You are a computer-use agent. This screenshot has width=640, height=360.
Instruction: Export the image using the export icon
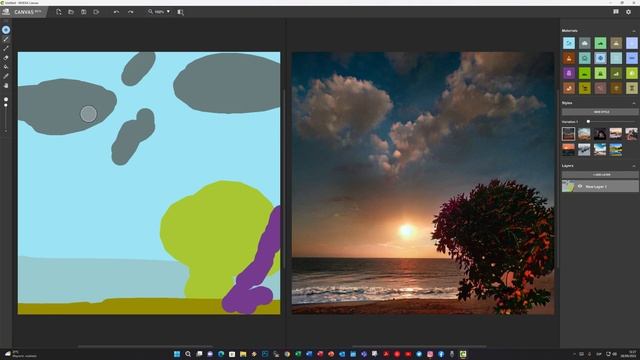[96, 12]
